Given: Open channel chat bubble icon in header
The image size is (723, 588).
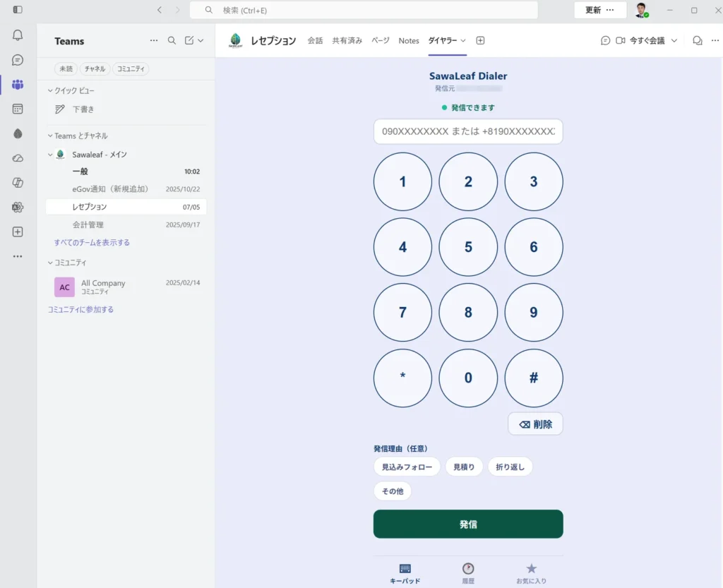Looking at the screenshot, I should click(605, 40).
